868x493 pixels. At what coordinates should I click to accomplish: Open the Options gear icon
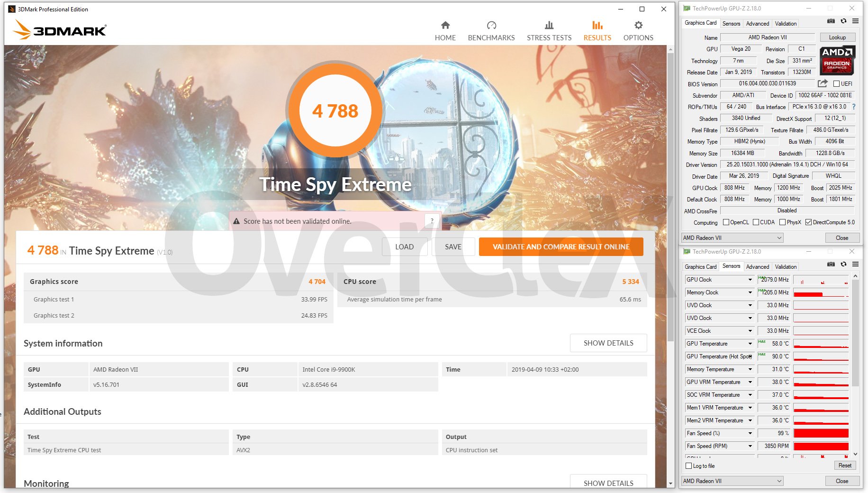click(638, 26)
